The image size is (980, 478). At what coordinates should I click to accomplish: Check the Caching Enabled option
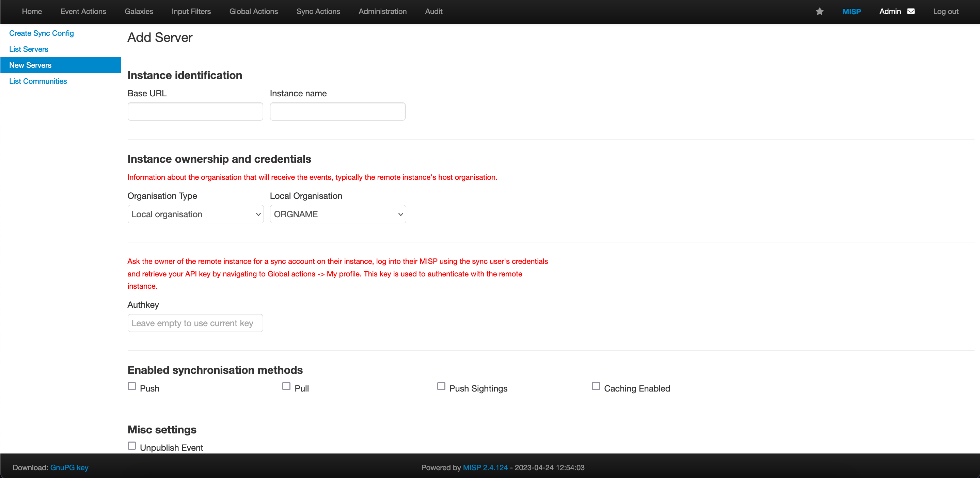595,386
